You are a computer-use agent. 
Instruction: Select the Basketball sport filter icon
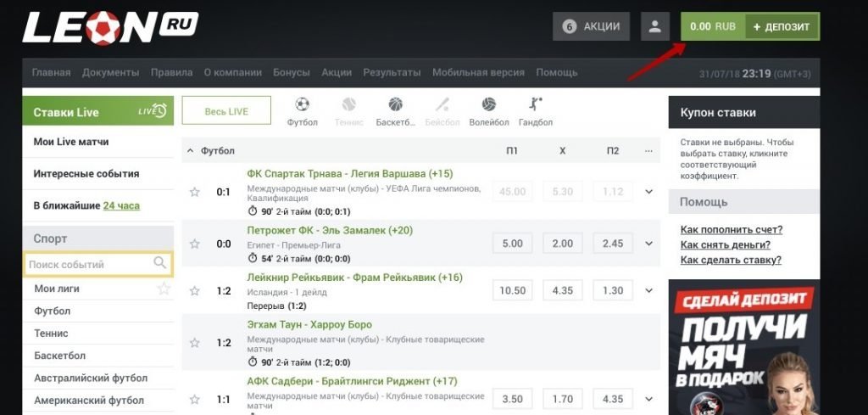396,105
